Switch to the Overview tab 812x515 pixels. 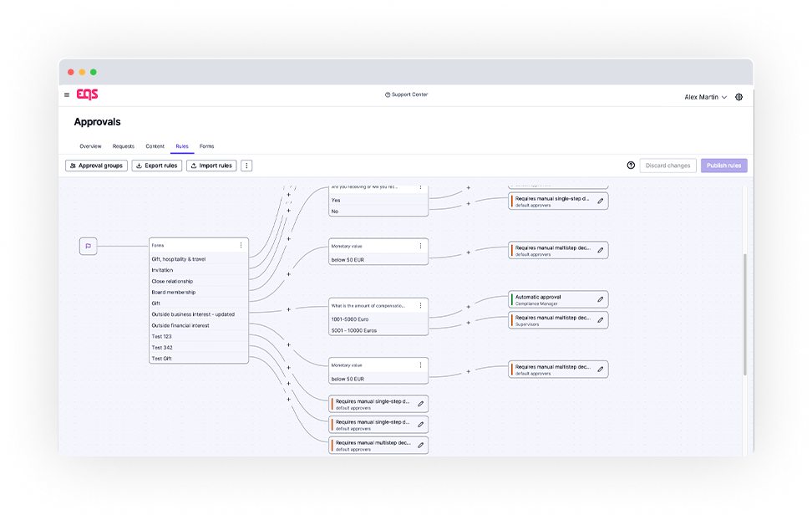[90, 146]
